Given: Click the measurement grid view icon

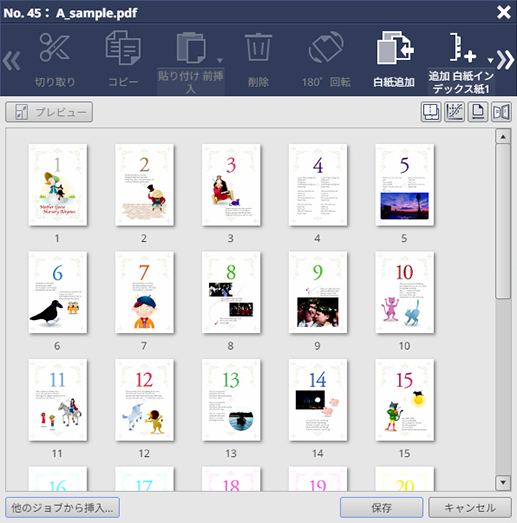Looking at the screenshot, I should 454,112.
